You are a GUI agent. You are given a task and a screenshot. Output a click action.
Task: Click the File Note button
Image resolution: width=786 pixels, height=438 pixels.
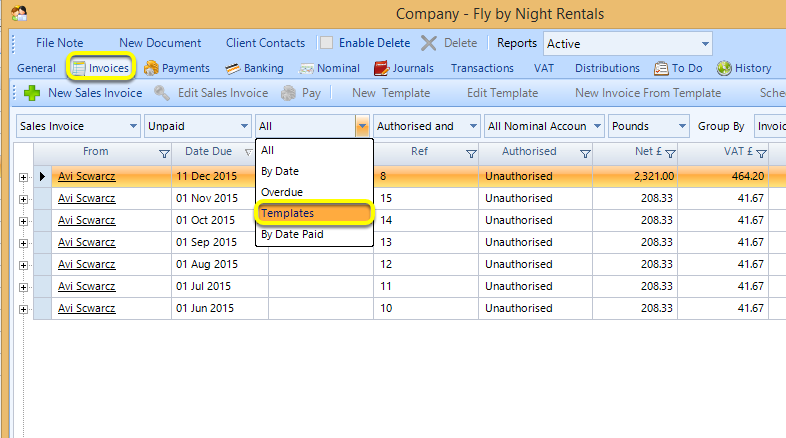tap(60, 43)
